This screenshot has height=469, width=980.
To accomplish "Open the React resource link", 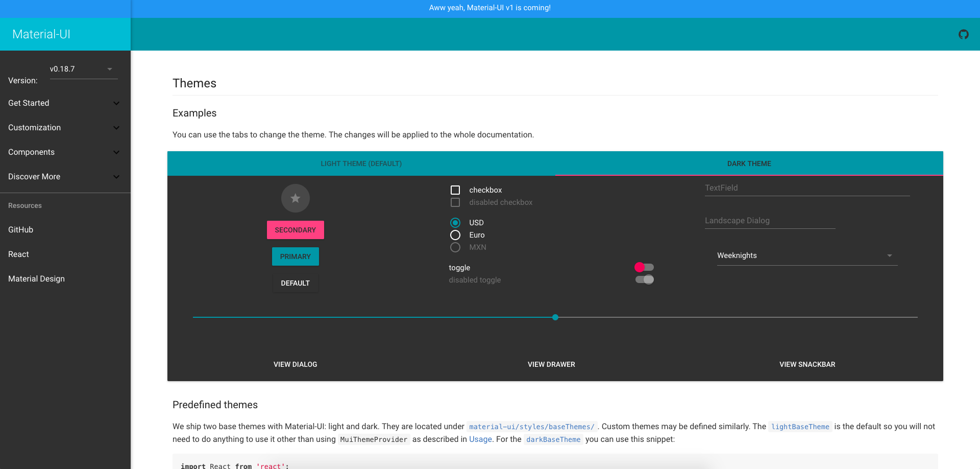I will tap(65, 254).
